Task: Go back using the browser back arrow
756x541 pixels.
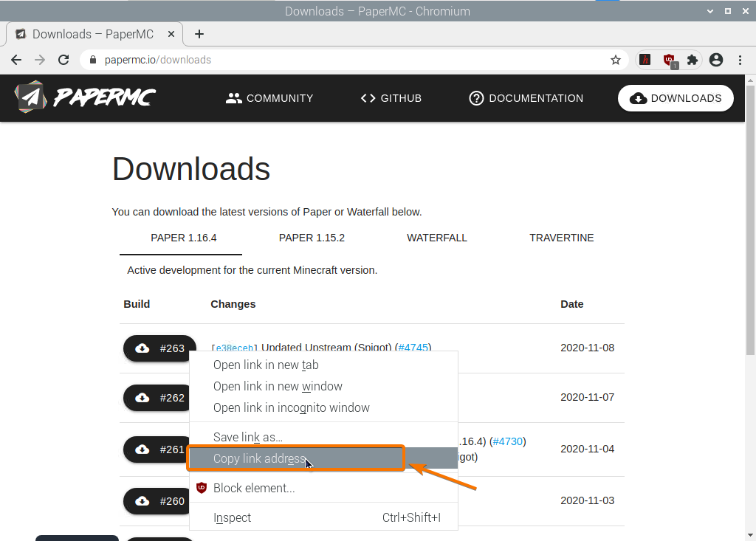Action: click(x=16, y=60)
